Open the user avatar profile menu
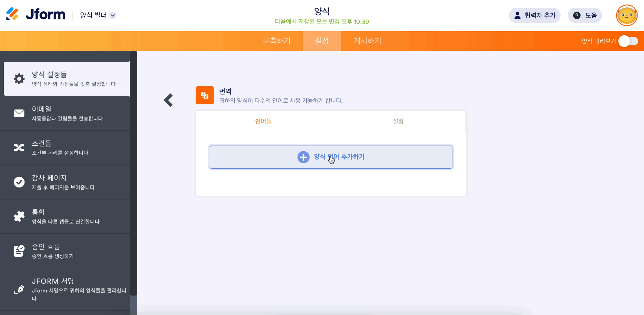This screenshot has height=315, width=644. (x=627, y=15)
